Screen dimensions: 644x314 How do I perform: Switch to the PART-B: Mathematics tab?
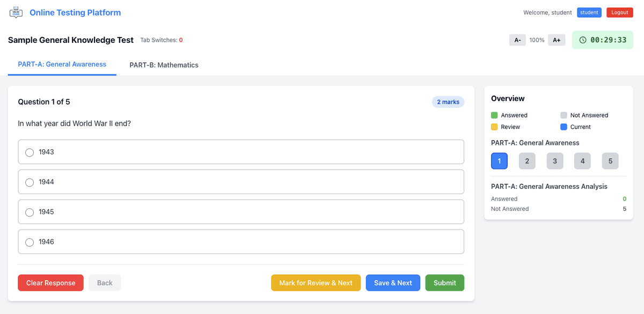[x=164, y=64]
